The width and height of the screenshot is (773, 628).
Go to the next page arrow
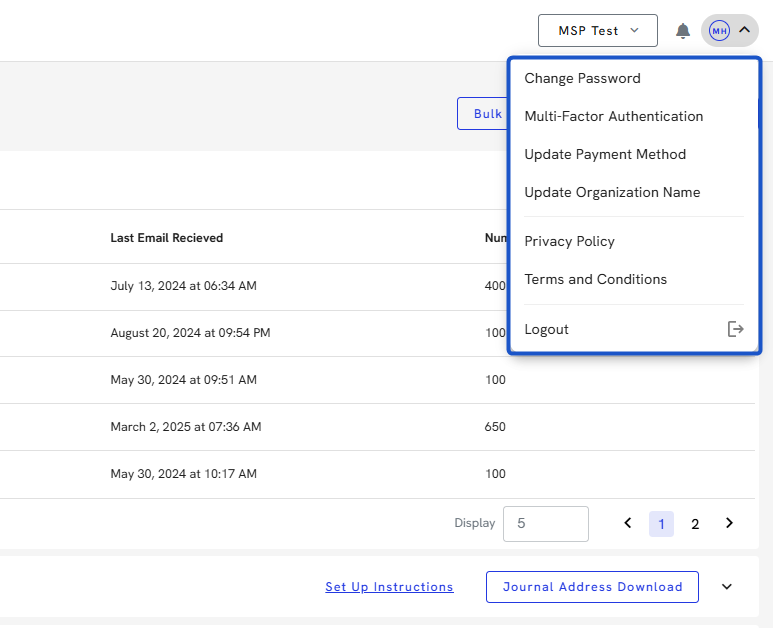coord(730,523)
